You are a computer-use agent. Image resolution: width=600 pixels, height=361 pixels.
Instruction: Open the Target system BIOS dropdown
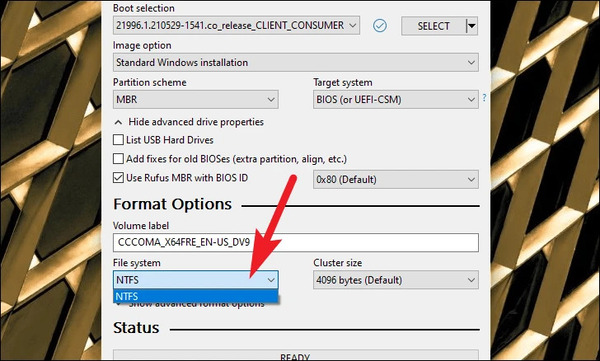[396, 100]
